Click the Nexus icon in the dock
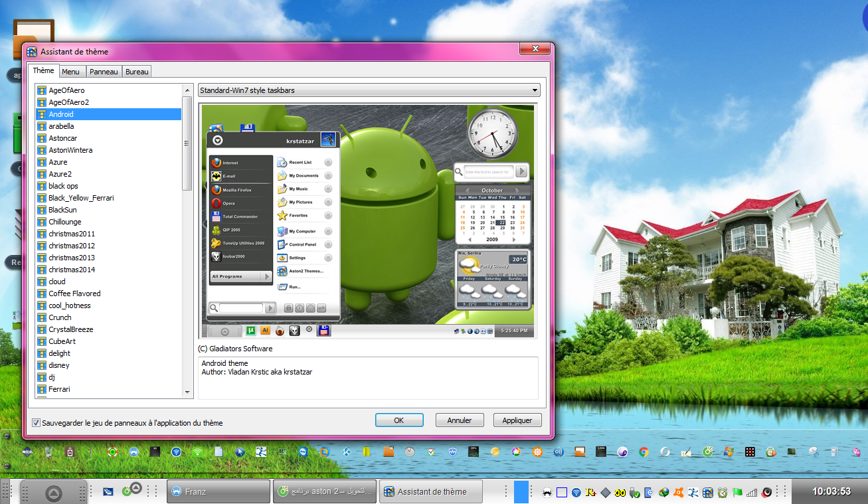Viewport: 868px width, 504px height. click(x=27, y=452)
